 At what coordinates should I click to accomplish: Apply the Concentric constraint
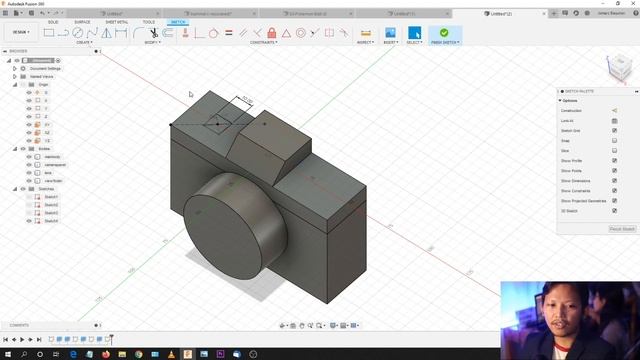tap(301, 33)
